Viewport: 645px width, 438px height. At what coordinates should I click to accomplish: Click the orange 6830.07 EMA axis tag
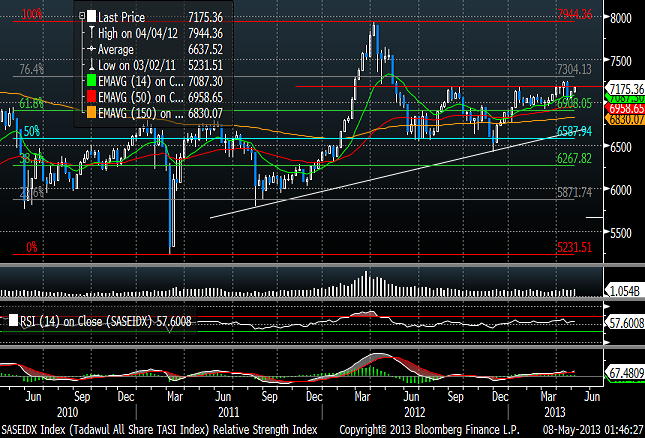coord(624,119)
